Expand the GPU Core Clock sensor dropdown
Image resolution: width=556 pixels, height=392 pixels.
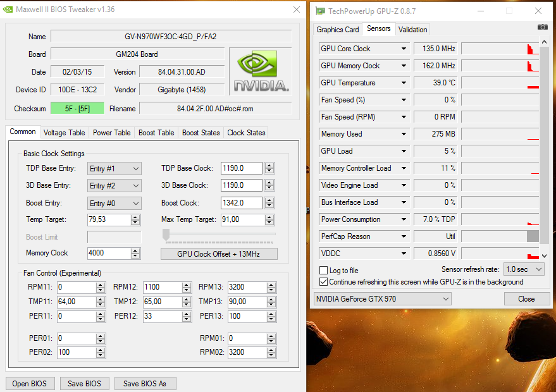[x=404, y=49]
